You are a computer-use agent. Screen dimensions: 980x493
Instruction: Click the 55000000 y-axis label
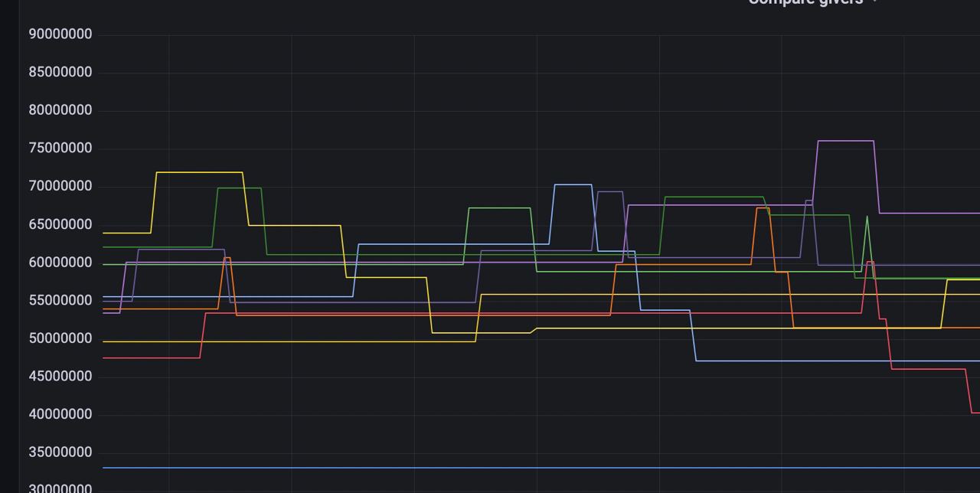(60, 300)
